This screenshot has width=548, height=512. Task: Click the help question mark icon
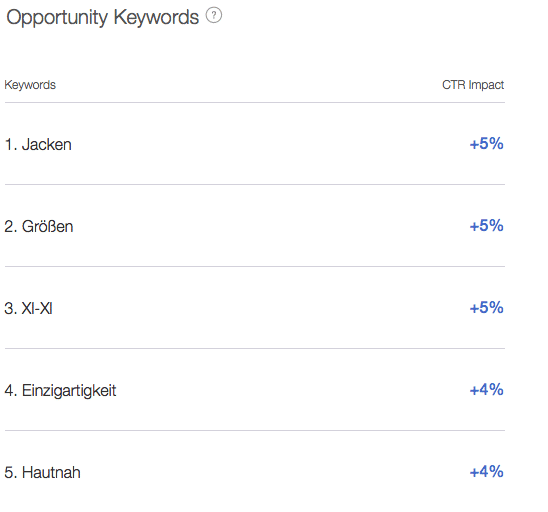pyautogui.click(x=214, y=16)
